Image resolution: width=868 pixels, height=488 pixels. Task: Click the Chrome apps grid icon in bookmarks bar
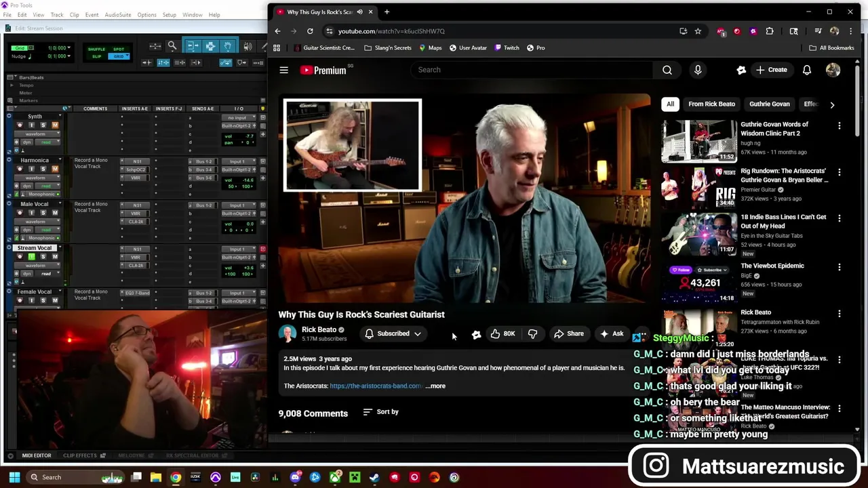tap(277, 48)
